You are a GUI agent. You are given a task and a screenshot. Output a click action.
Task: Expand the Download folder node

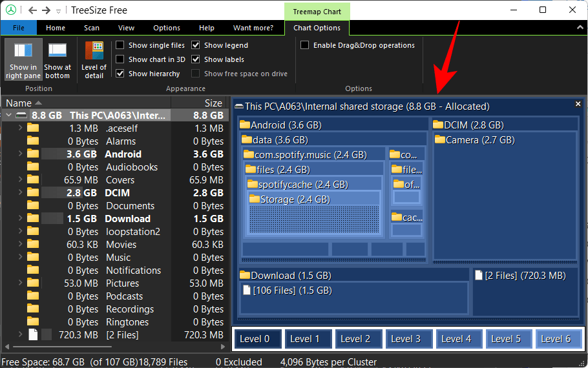pyautogui.click(x=20, y=218)
